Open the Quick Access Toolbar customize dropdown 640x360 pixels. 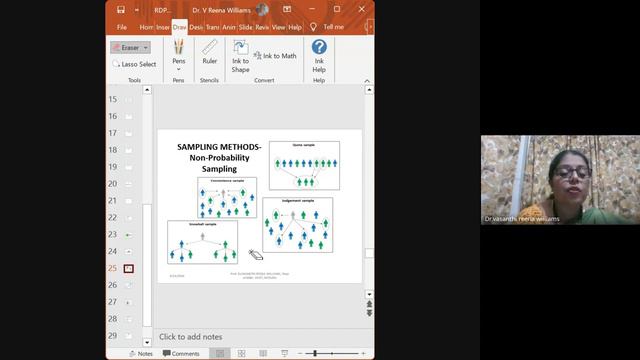pyautogui.click(x=137, y=10)
